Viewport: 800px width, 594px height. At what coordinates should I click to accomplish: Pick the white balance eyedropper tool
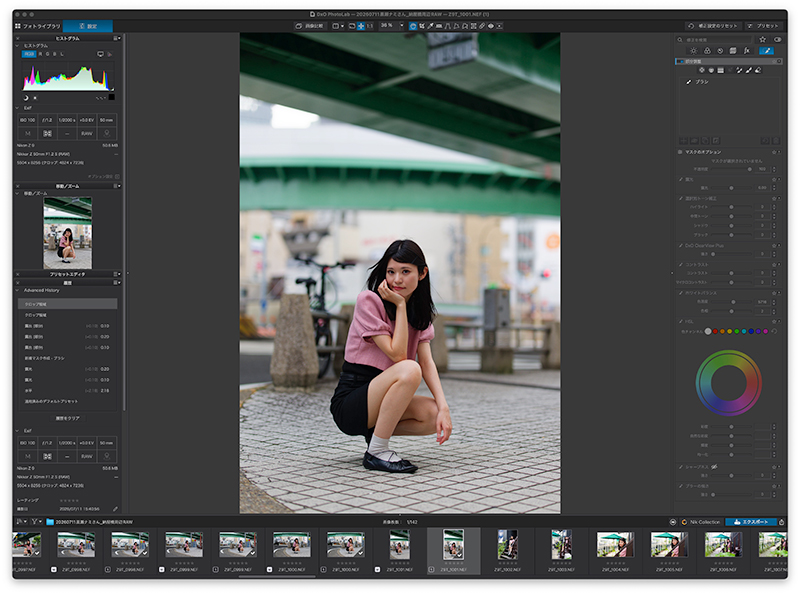click(431, 26)
